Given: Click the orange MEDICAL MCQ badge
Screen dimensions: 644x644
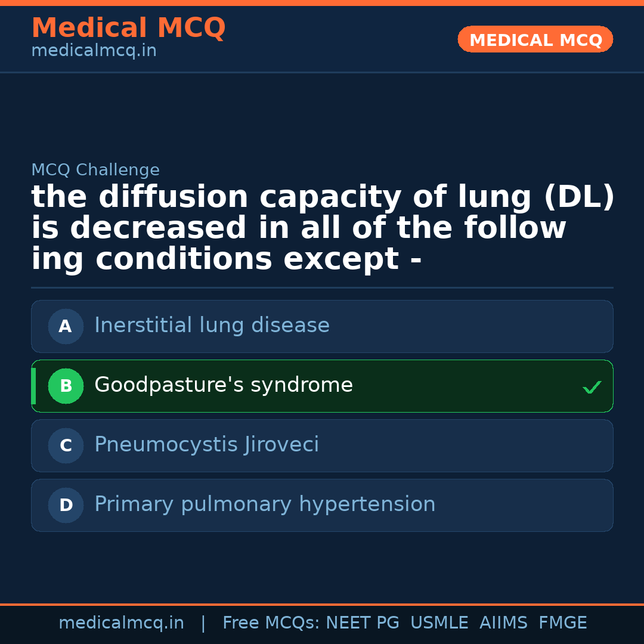Looking at the screenshot, I should click(535, 39).
